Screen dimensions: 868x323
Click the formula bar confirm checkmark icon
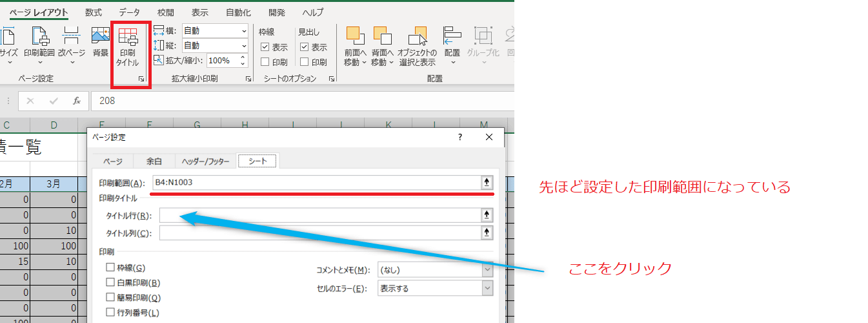pos(54,101)
